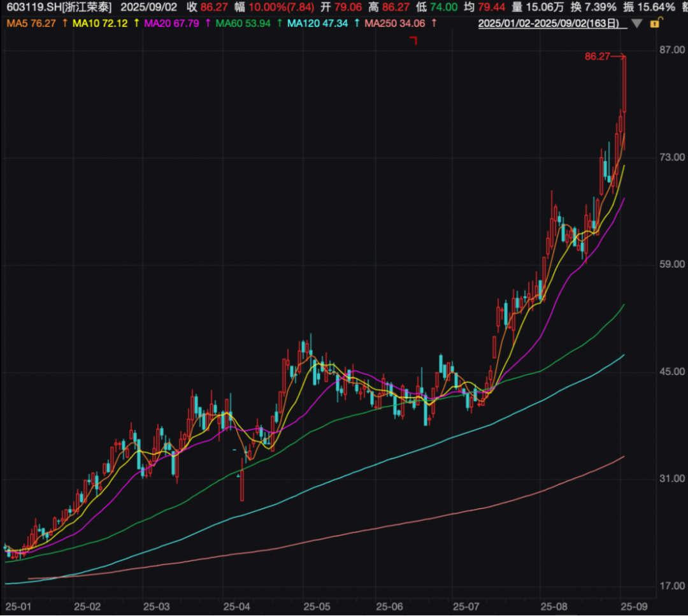Click the average price 均 79.44
688x616 pixels.
click(484, 8)
